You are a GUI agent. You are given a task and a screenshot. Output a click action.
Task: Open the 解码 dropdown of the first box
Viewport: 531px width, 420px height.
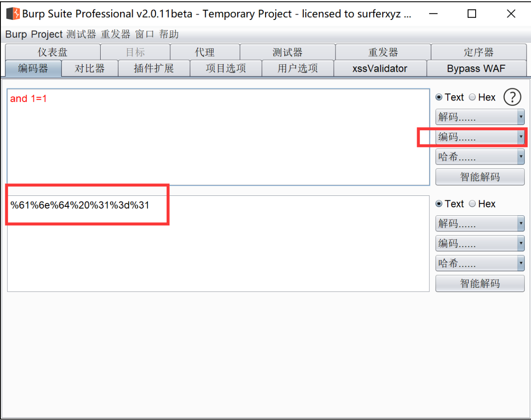click(x=480, y=117)
